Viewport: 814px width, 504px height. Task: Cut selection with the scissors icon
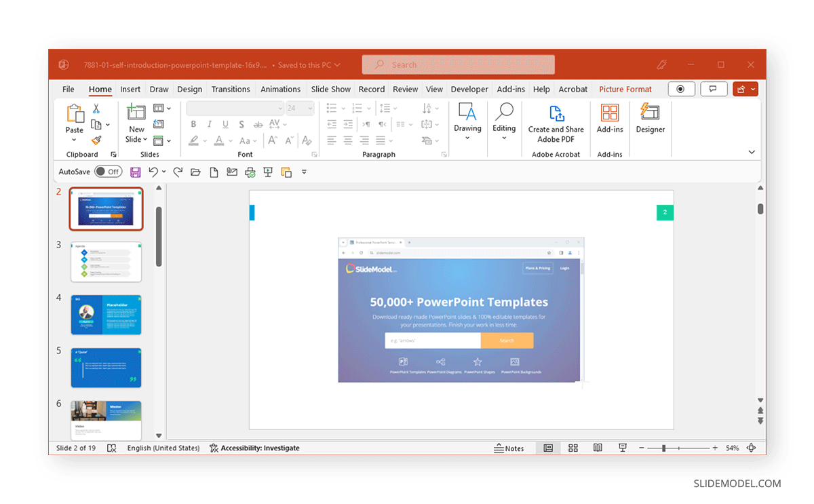tap(96, 109)
